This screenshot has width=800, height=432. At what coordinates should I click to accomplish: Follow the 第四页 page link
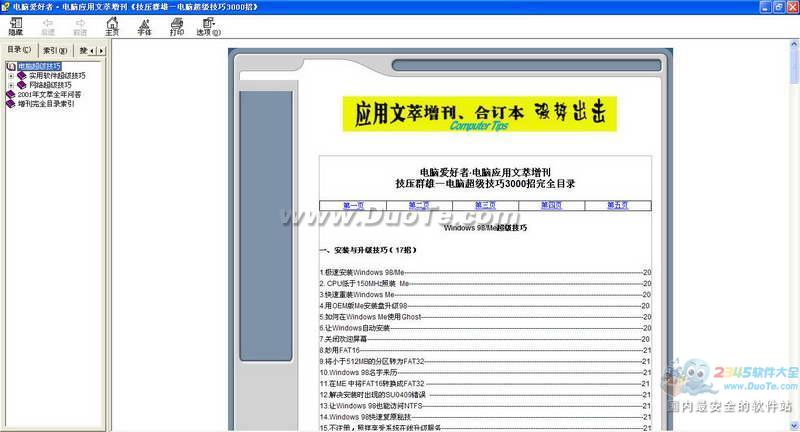click(x=552, y=205)
